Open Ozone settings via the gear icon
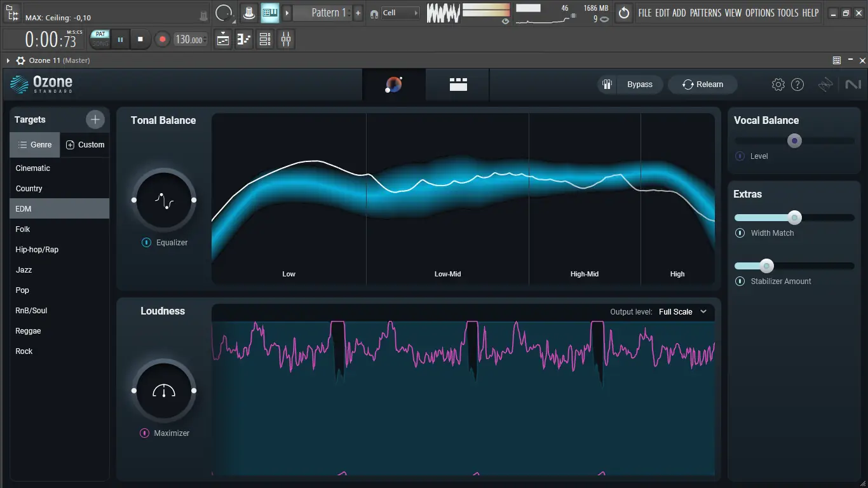Screen dimensions: 868x488 point(778,84)
